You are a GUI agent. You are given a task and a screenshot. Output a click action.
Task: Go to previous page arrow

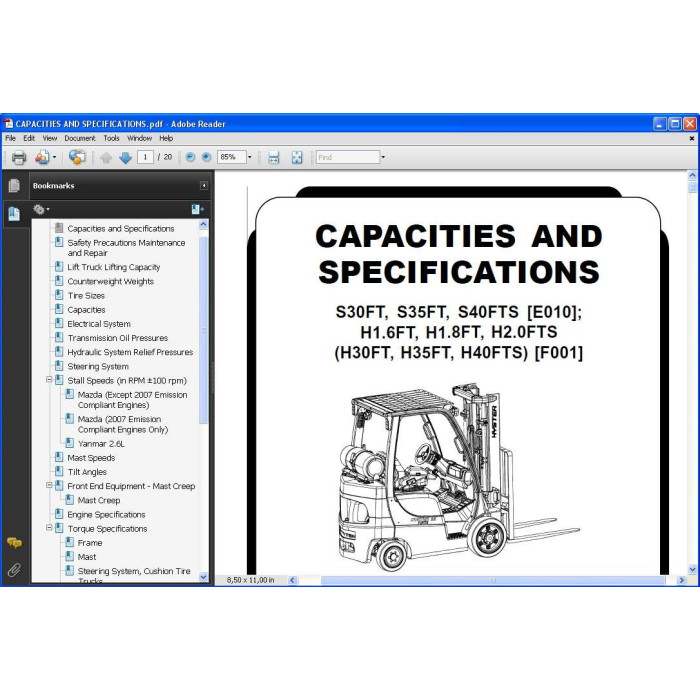pyautogui.click(x=106, y=157)
